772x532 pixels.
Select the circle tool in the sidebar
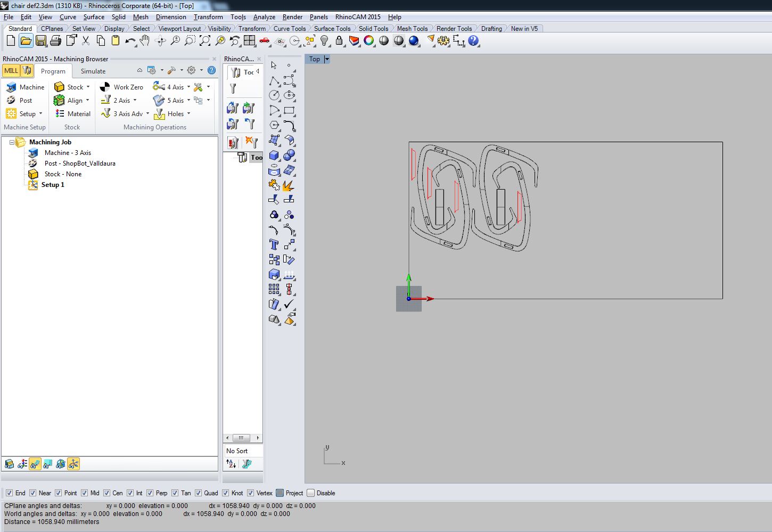coord(274,95)
